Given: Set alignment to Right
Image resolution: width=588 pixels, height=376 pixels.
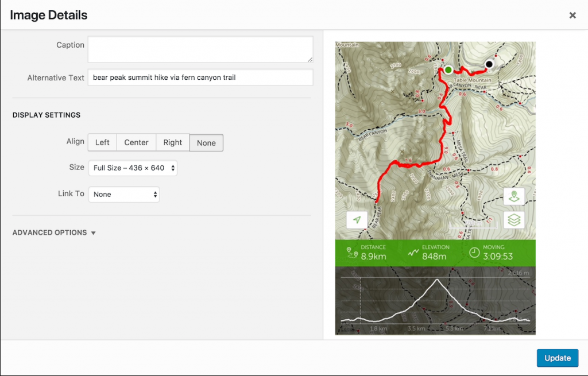Looking at the screenshot, I should click(172, 142).
